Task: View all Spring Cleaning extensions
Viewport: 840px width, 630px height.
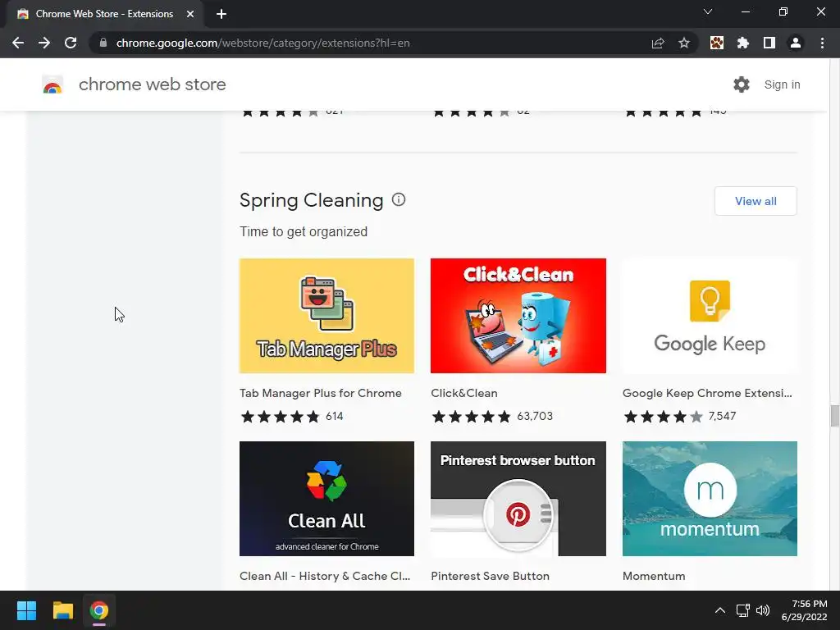Action: 756,201
